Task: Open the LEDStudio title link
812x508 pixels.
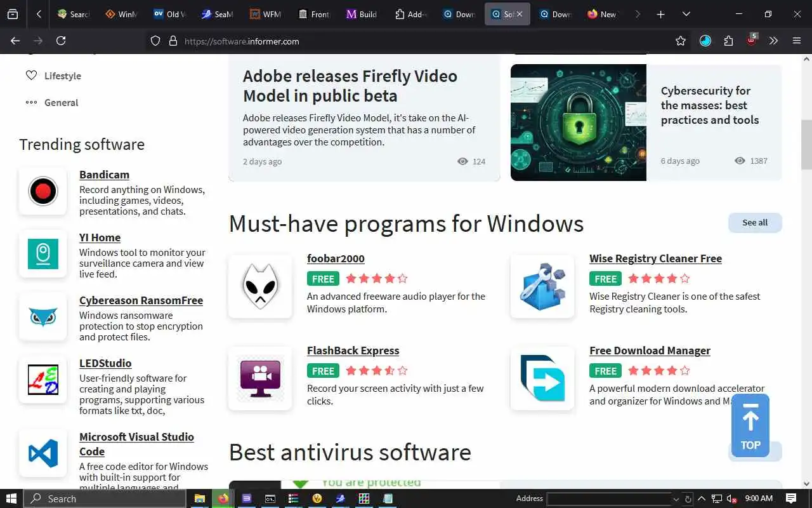Action: pos(105,363)
